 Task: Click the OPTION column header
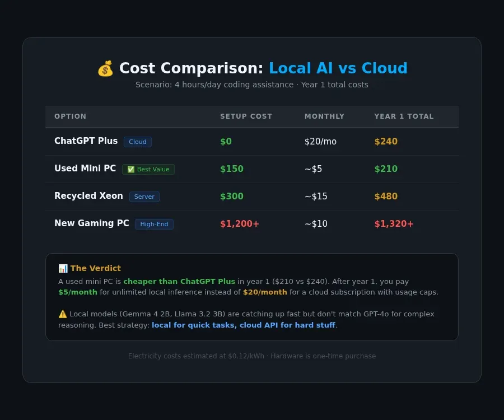71,116
